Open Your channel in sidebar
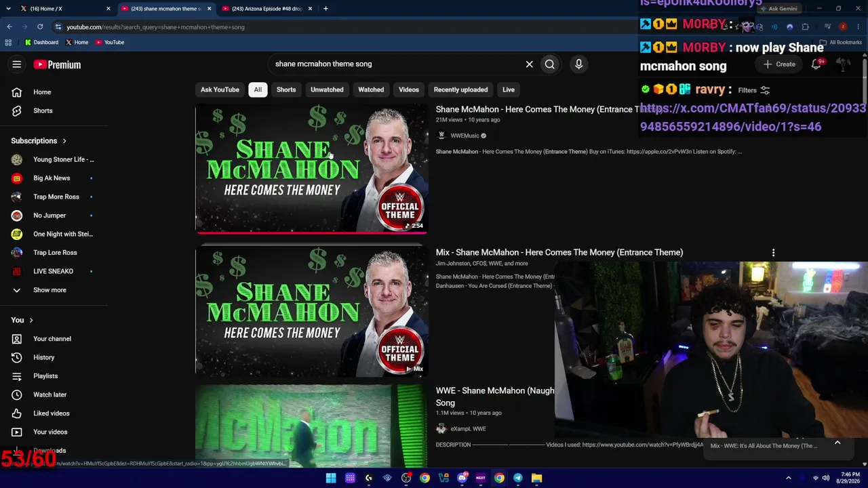Viewport: 868px width, 488px height. coord(52,339)
